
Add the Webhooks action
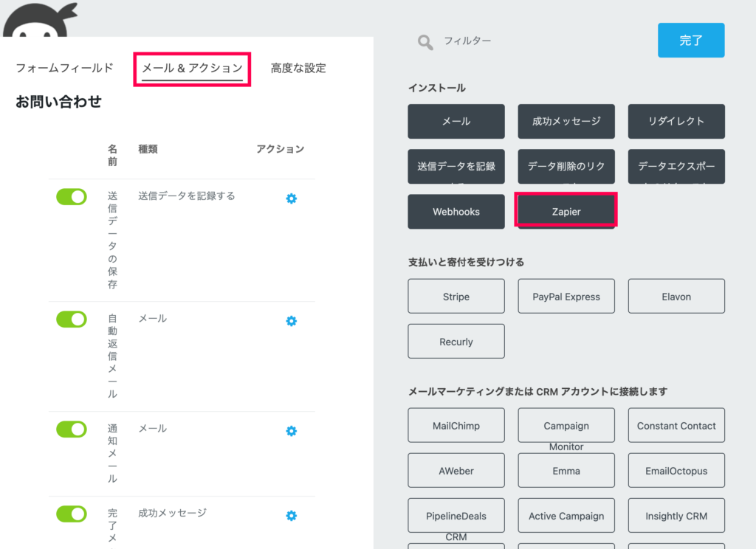[x=456, y=212]
